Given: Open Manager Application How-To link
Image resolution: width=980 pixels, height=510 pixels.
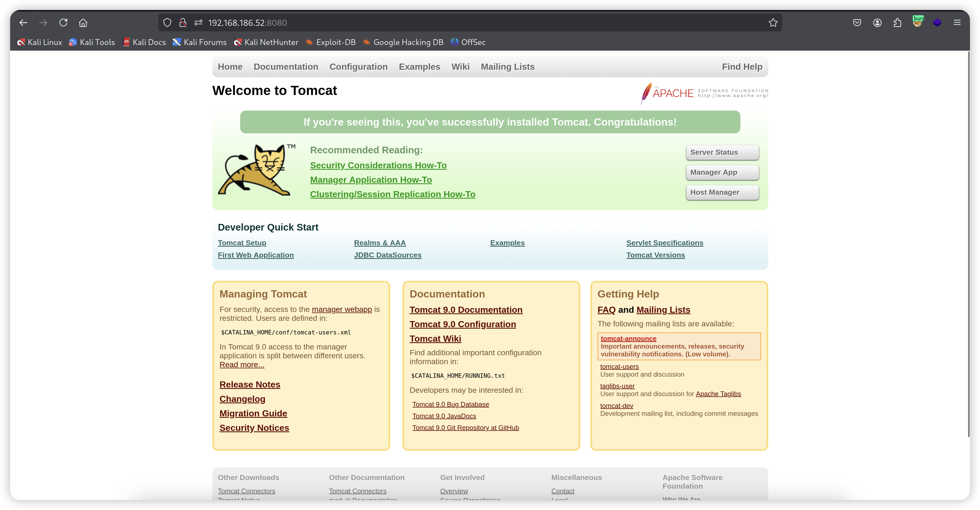Looking at the screenshot, I should [x=371, y=180].
